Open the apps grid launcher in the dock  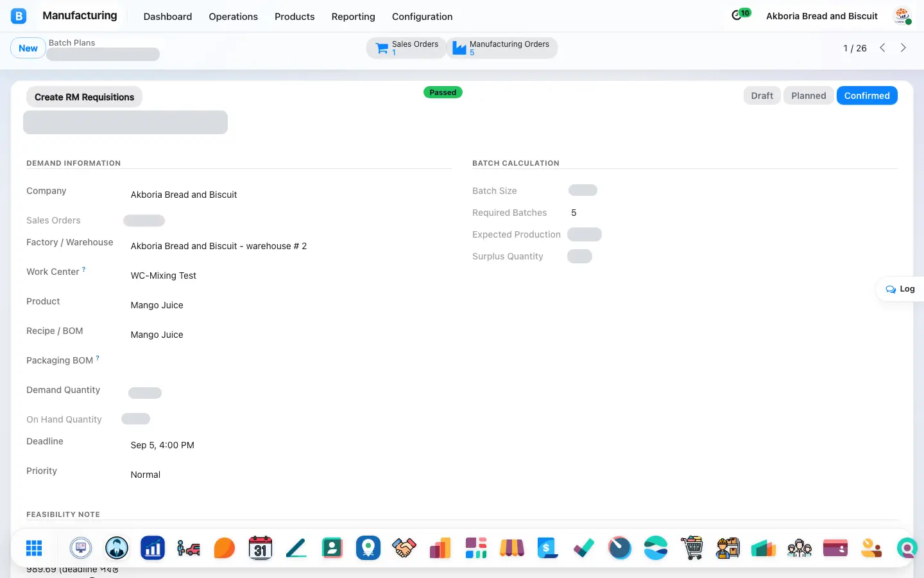coord(34,548)
